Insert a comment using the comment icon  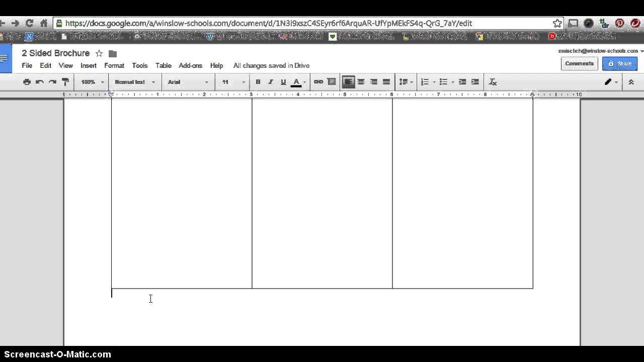coord(332,81)
